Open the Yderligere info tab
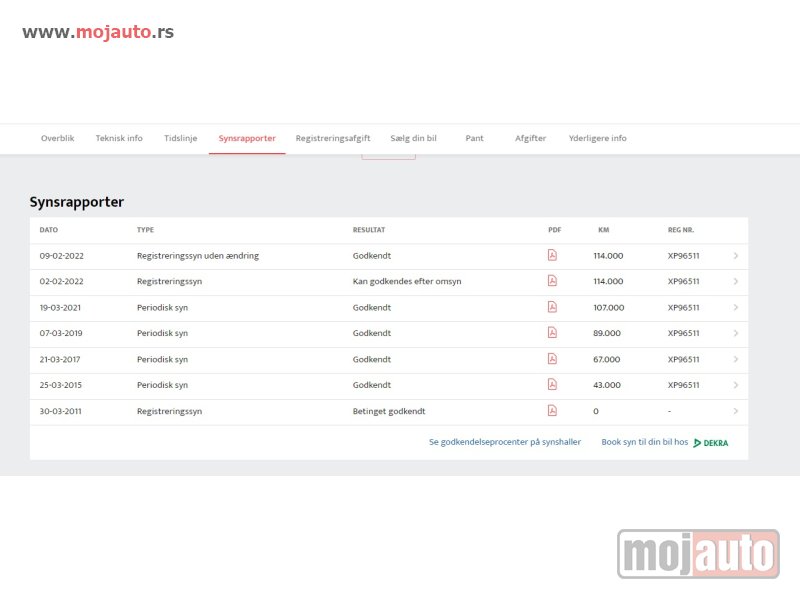The width and height of the screenshot is (800, 600). pyautogui.click(x=597, y=138)
